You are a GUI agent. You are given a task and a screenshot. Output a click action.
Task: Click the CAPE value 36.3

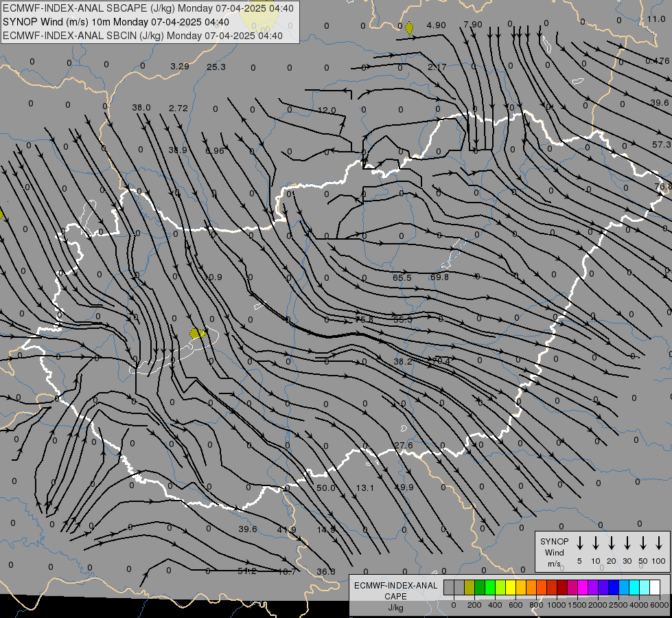coord(326,572)
